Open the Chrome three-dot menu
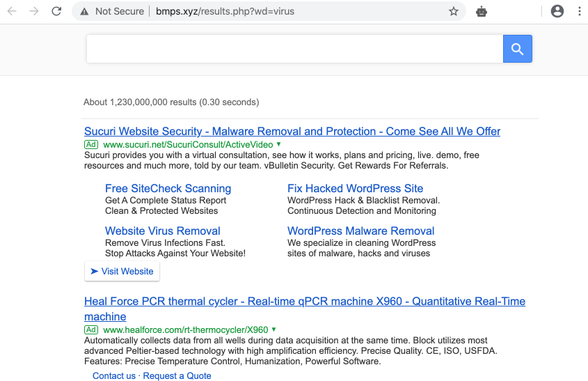Screen dimensions: 588x381 (x=579, y=11)
